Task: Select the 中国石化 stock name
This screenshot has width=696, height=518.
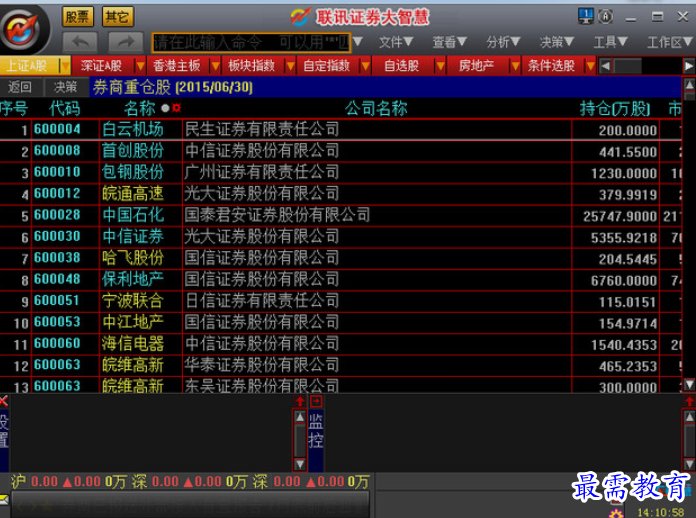Action: (x=133, y=215)
